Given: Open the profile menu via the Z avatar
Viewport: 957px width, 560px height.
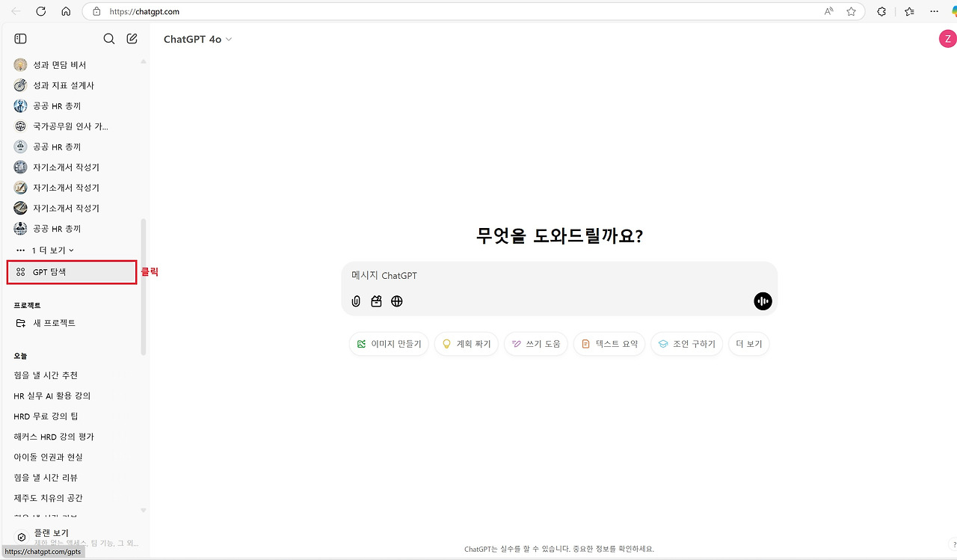Looking at the screenshot, I should click(947, 39).
